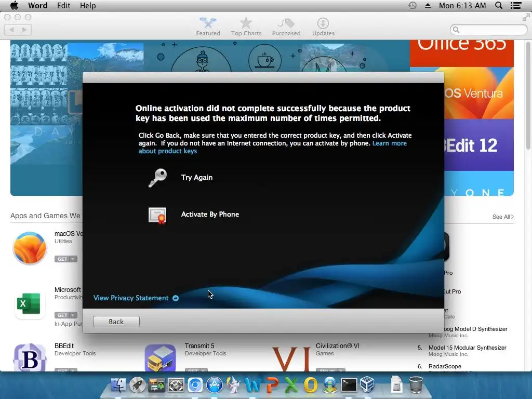
Task: Open Microsoft Word from the Dock
Action: pos(252,385)
